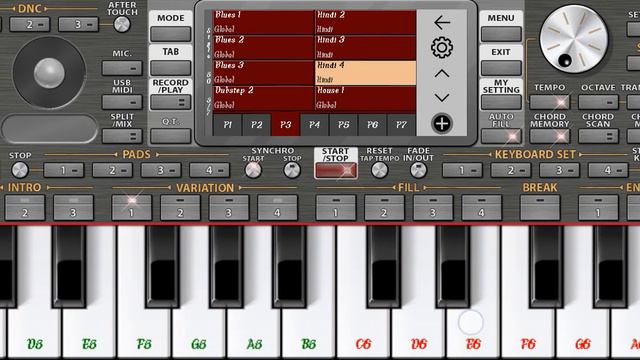Toggle the AUTO FILL button

[501, 136]
